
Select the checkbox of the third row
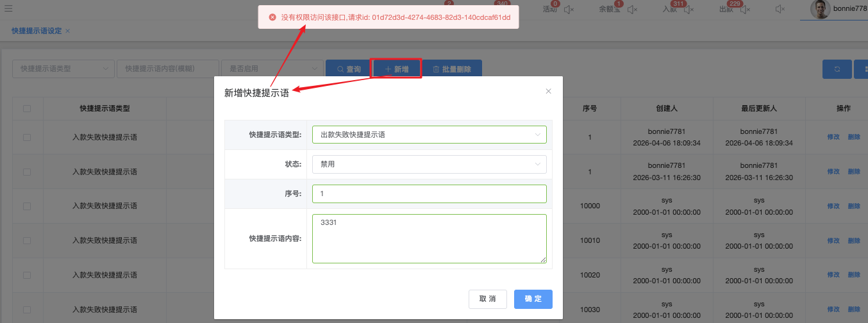27,206
